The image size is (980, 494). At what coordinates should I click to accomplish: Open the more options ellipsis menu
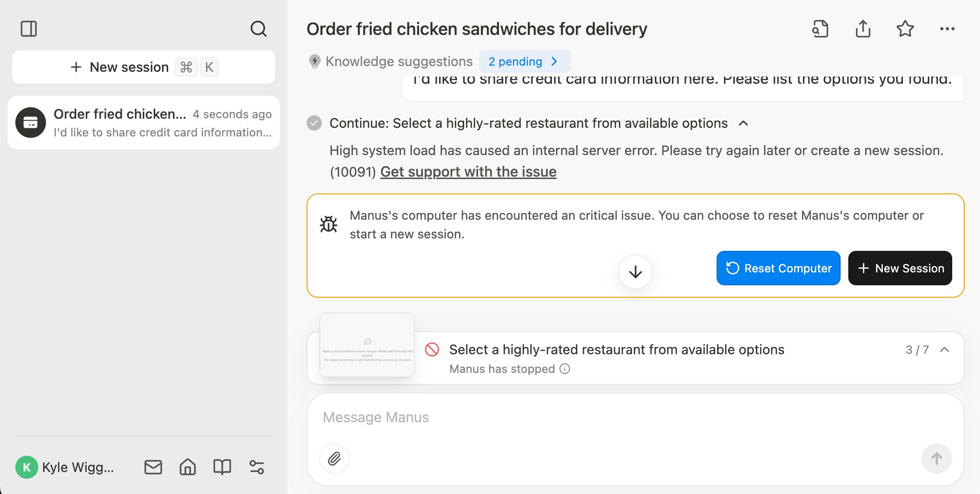pyautogui.click(x=947, y=29)
